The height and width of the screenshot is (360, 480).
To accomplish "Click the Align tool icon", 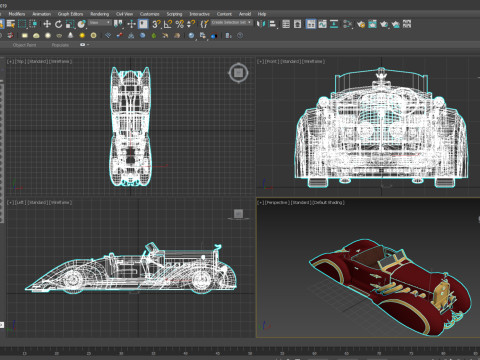I will [x=273, y=24].
